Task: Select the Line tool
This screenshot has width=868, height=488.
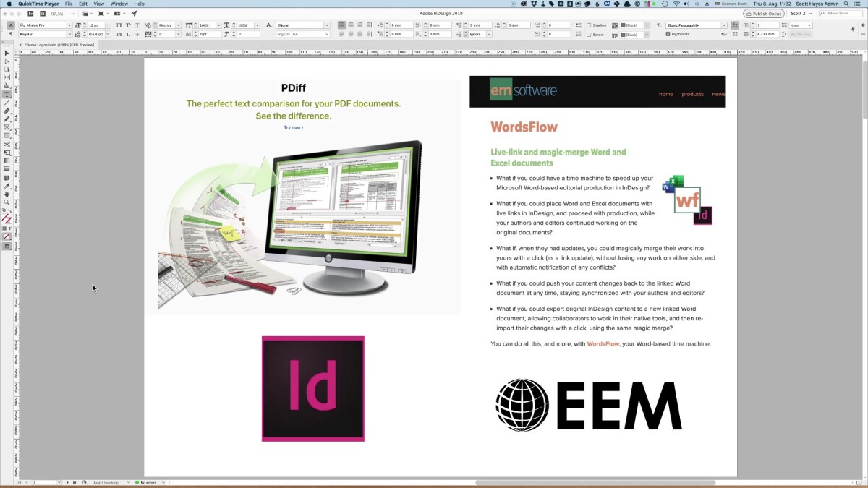Action: (7, 103)
